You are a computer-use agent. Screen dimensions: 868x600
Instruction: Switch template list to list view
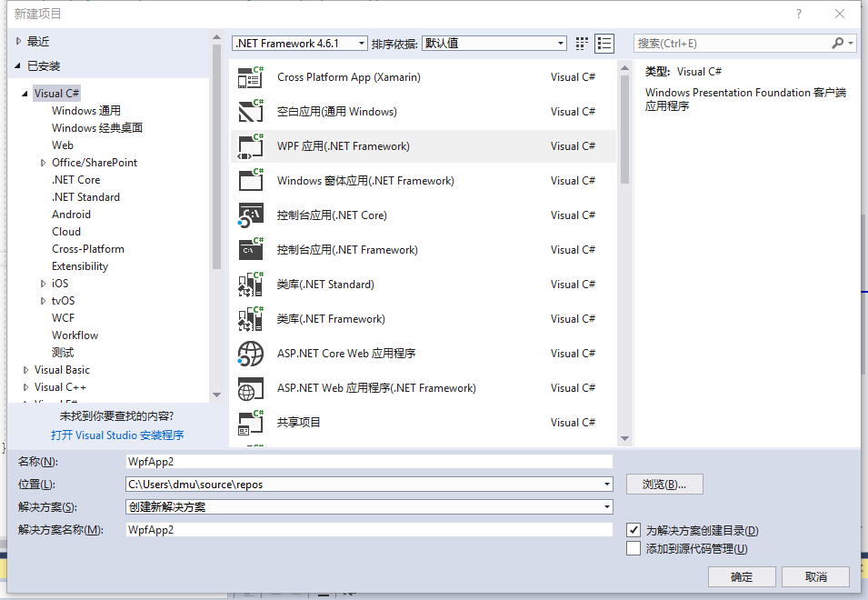(x=604, y=43)
